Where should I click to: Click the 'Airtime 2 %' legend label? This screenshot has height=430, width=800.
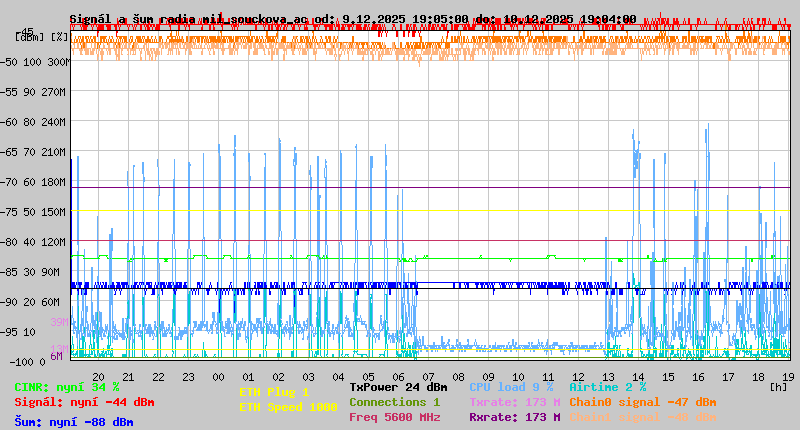pos(608,387)
